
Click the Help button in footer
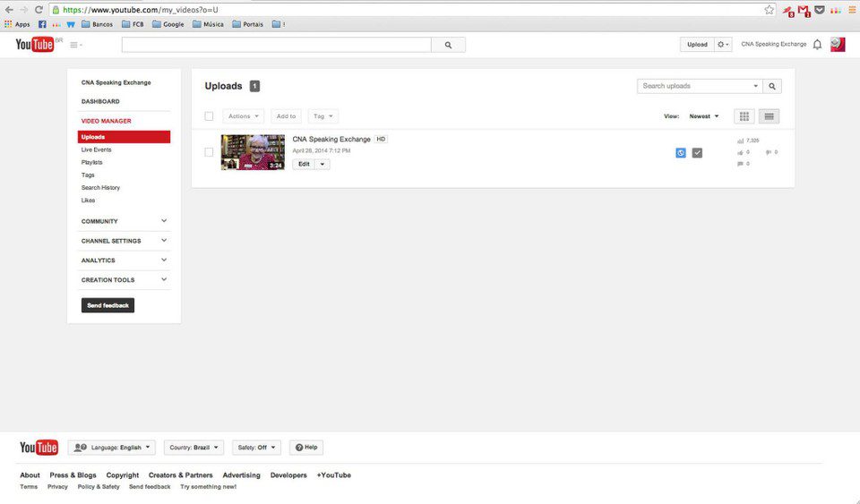[x=306, y=448]
